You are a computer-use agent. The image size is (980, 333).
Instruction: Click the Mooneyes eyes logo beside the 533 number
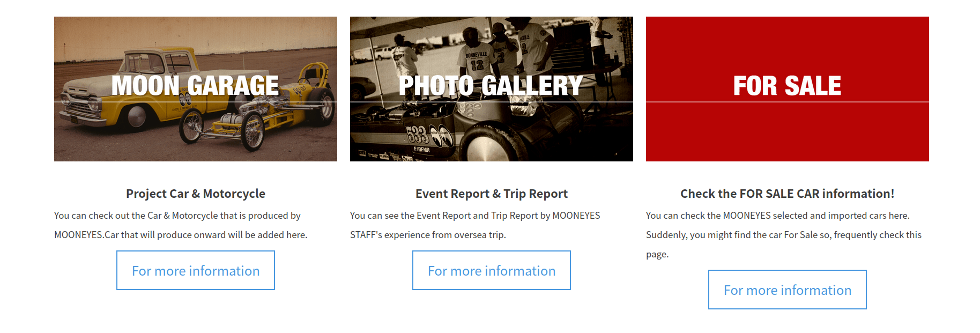pyautogui.click(x=442, y=136)
